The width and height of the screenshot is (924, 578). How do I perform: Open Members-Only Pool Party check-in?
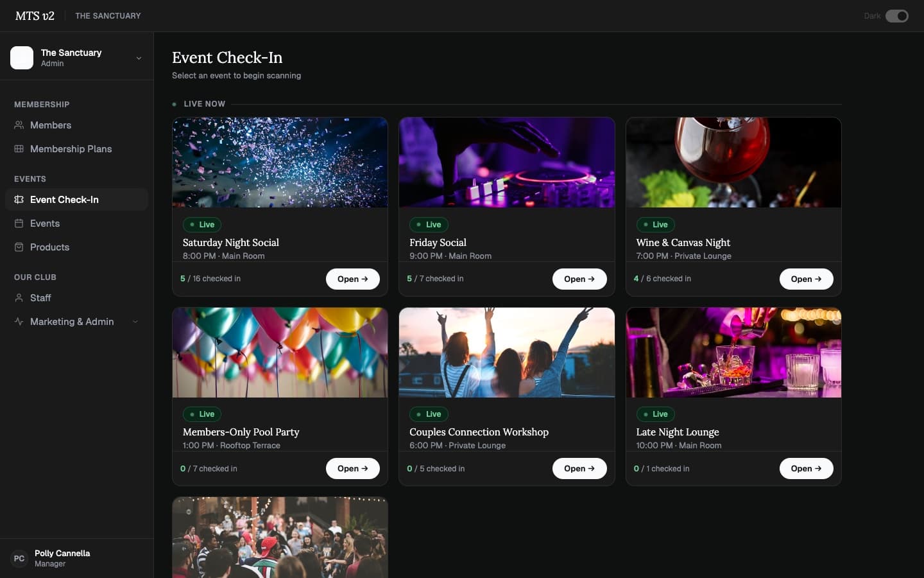click(x=353, y=469)
